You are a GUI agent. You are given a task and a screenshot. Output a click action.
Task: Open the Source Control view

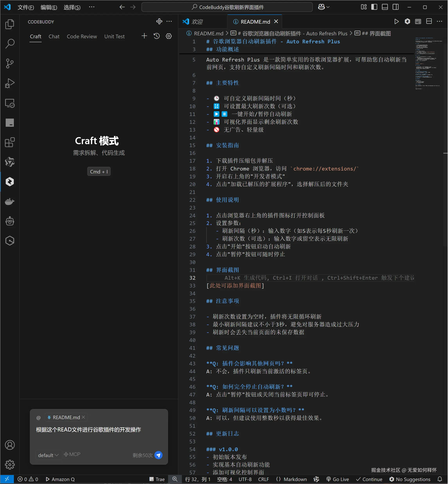(x=10, y=63)
